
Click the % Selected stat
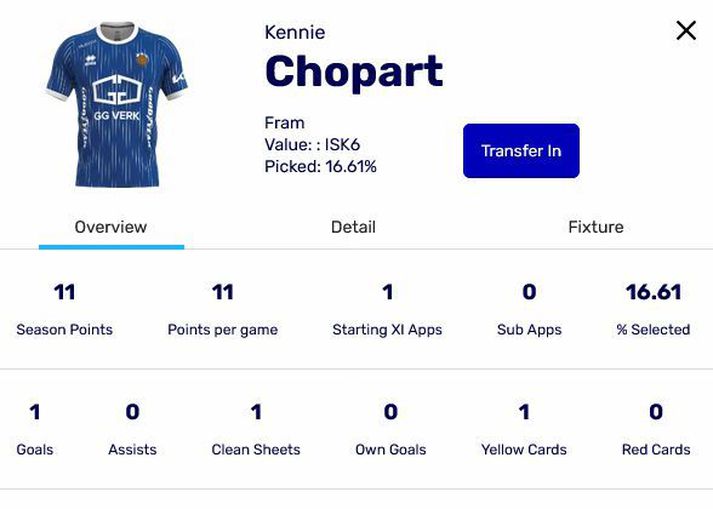[x=653, y=309]
